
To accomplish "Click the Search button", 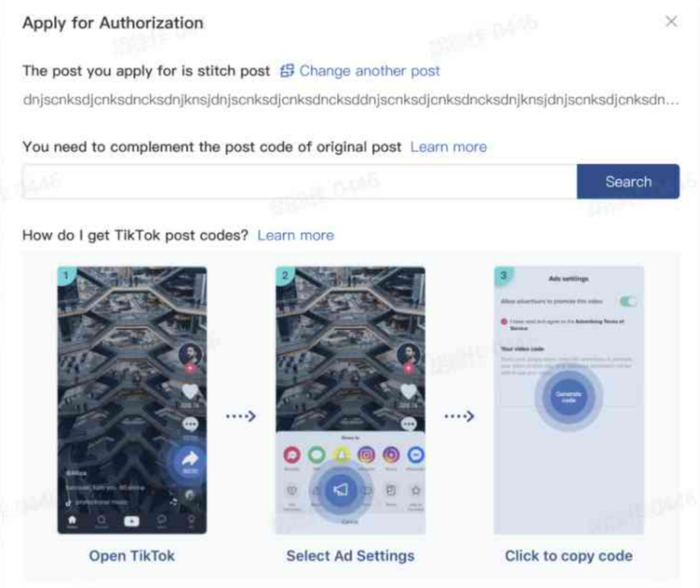I will (x=628, y=181).
